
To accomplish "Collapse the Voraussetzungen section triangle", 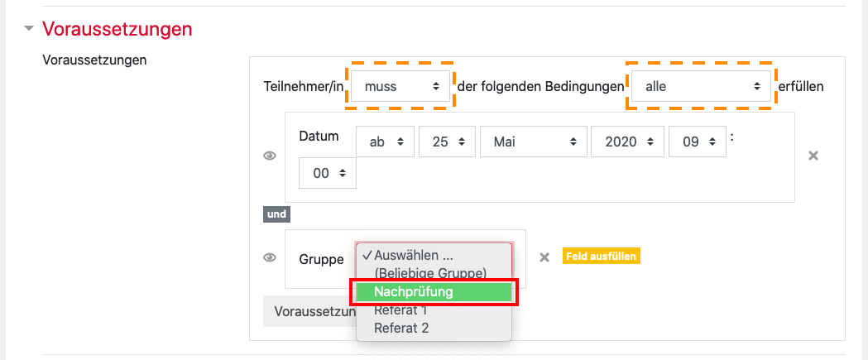I will [30, 29].
